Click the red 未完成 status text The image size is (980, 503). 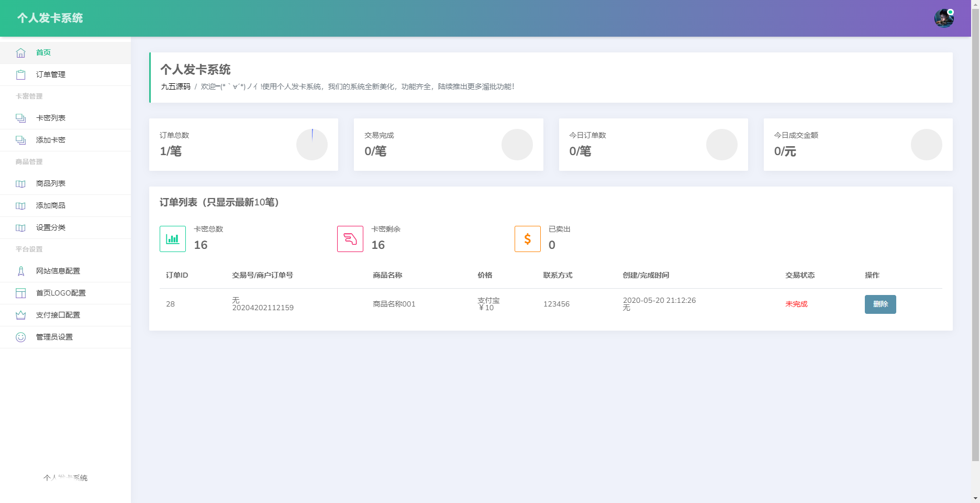796,304
